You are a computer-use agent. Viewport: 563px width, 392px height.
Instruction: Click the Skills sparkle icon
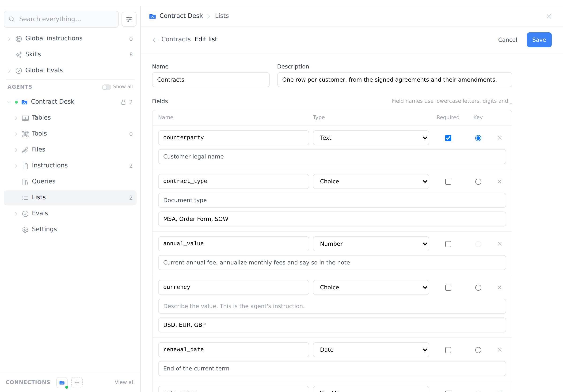tap(19, 54)
